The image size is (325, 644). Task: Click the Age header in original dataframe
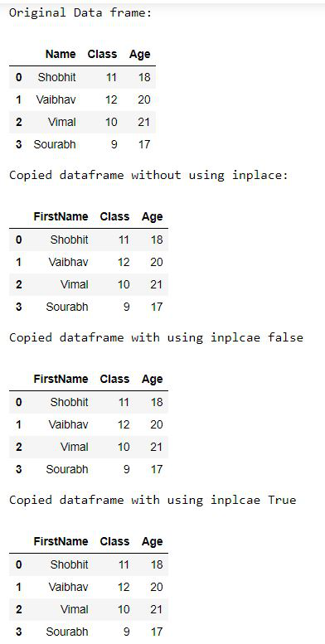point(139,54)
